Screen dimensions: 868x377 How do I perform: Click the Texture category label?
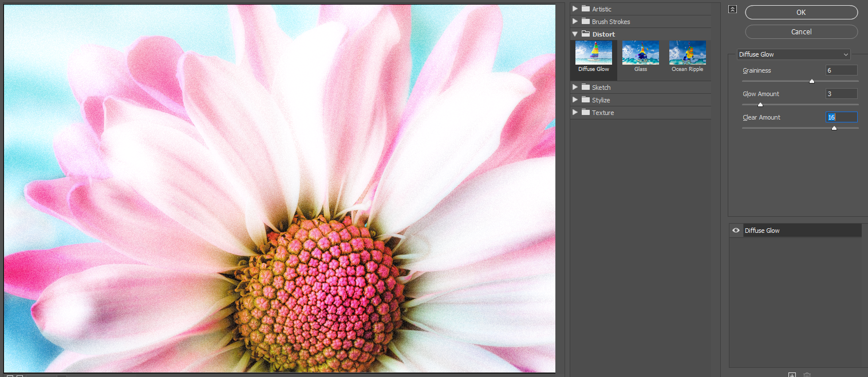603,113
